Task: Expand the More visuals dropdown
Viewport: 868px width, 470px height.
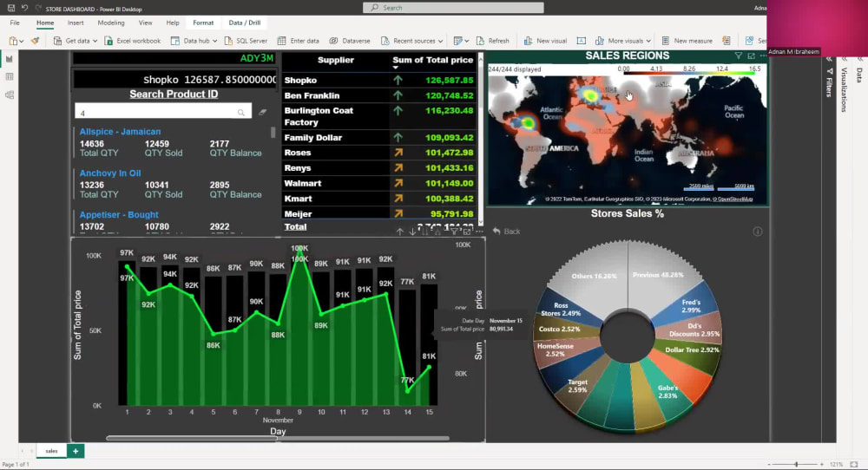Action: 648,42
